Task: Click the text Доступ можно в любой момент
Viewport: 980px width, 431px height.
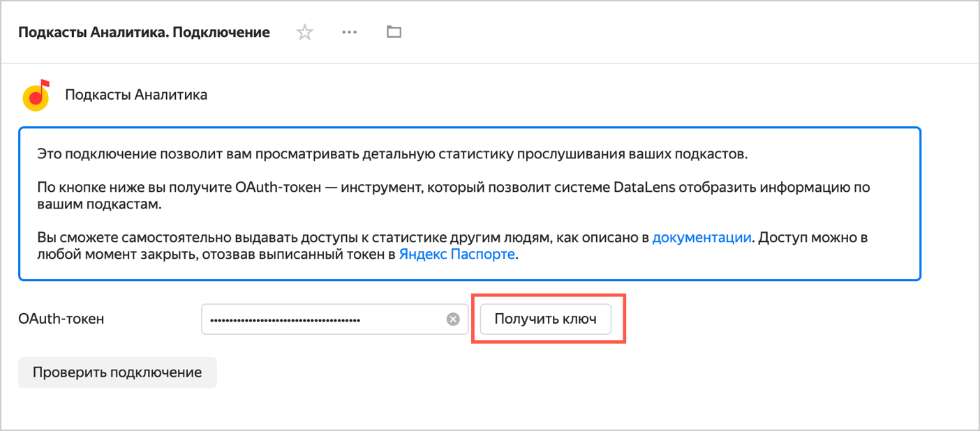Action: pos(813,238)
